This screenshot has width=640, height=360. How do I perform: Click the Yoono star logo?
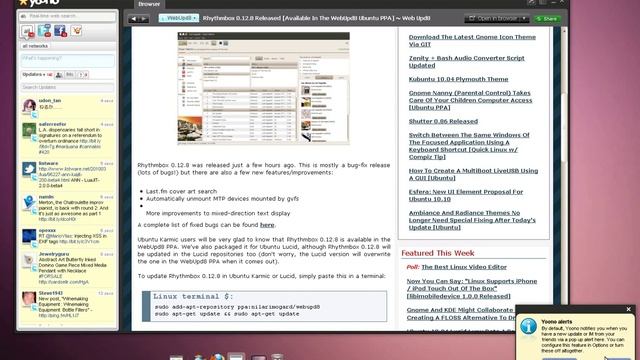pos(24,2)
